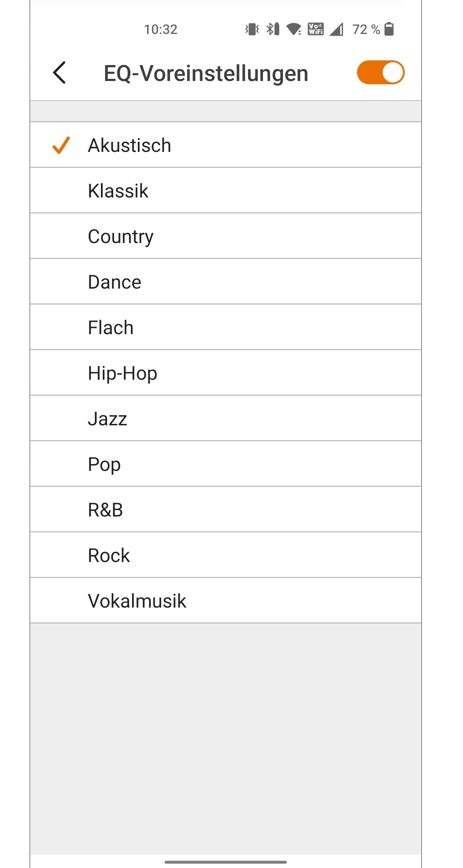Screen dimensions: 463x868
Task: Switch to the Flach preset
Action: click(226, 327)
